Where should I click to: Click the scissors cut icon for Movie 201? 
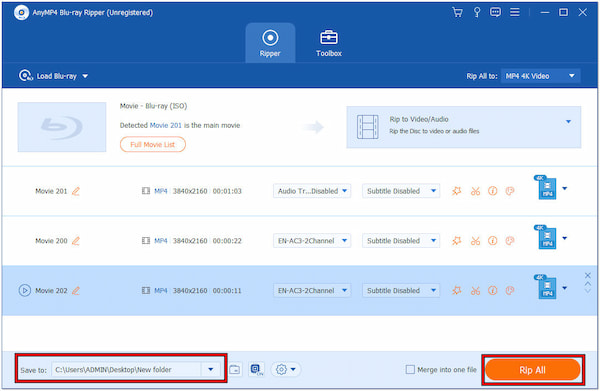tap(475, 191)
